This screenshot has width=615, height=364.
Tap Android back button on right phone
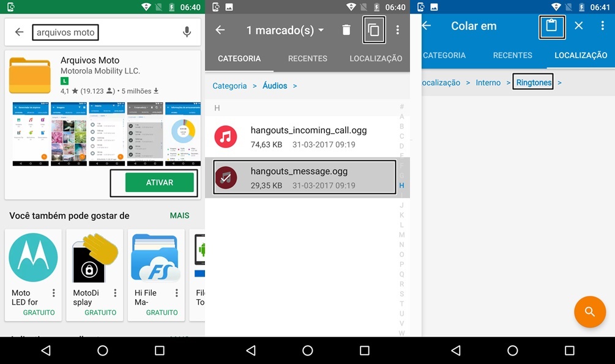tap(456, 351)
